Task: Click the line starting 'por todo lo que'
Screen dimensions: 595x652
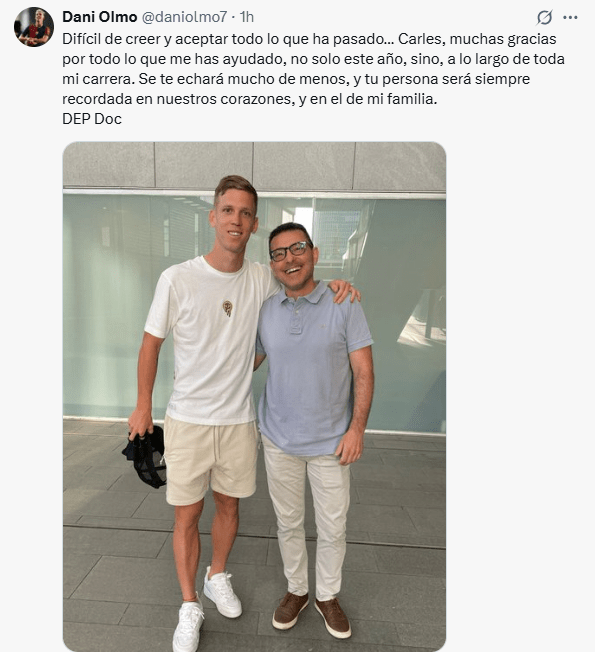Action: coord(314,59)
